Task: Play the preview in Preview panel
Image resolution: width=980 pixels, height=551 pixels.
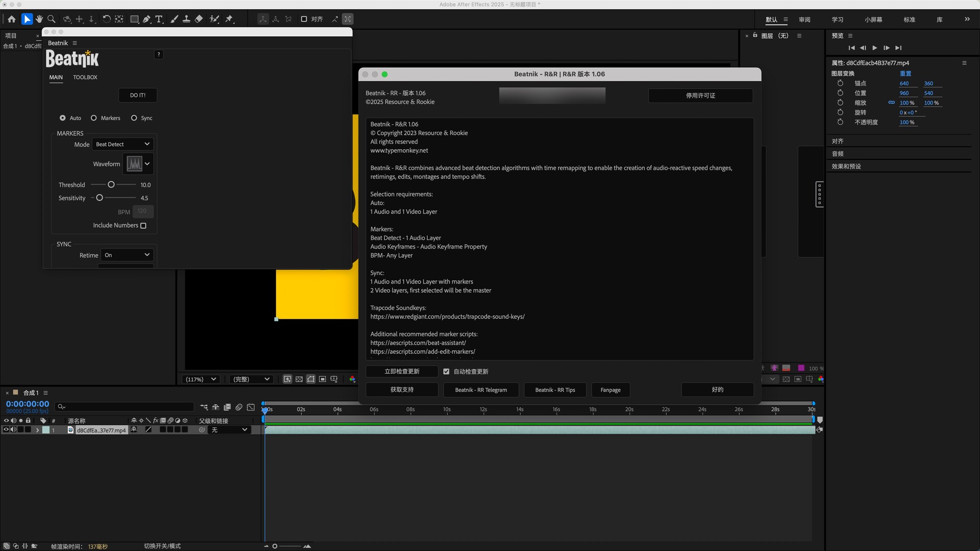Action: coord(874,48)
